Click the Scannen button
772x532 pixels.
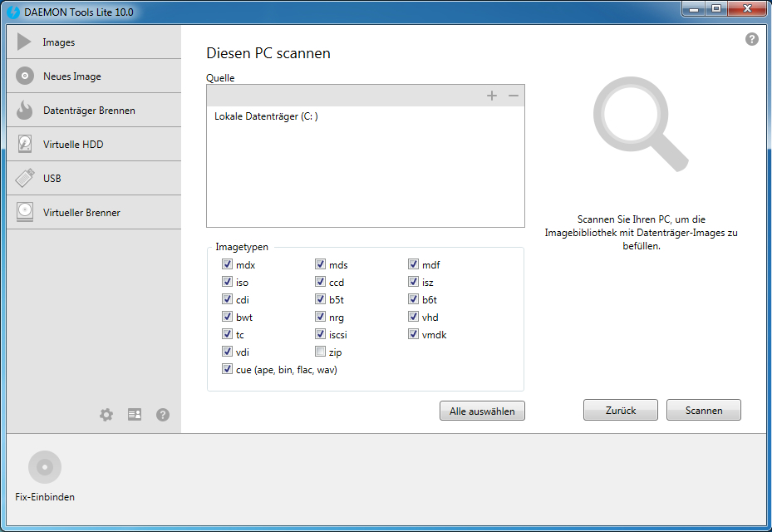pos(703,411)
